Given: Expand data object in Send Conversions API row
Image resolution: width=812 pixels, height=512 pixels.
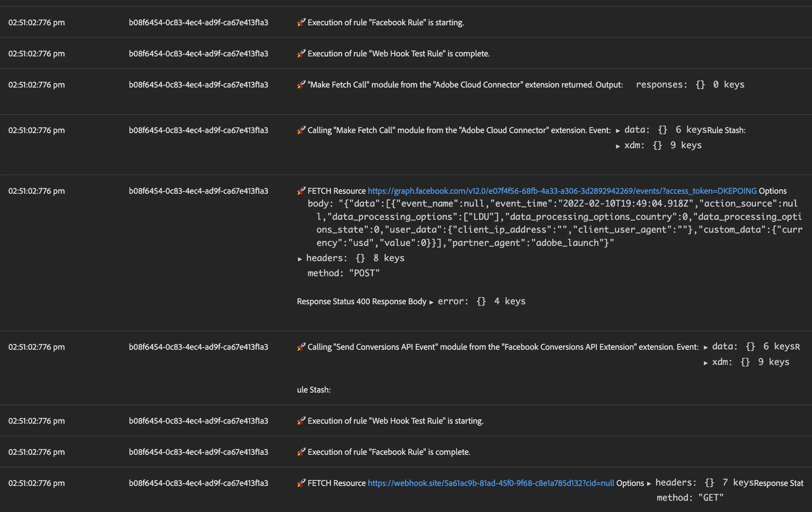Looking at the screenshot, I should (x=706, y=347).
